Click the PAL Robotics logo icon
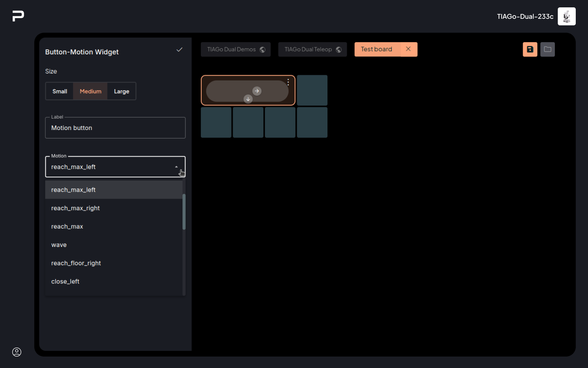The image size is (588, 368). pyautogui.click(x=18, y=16)
